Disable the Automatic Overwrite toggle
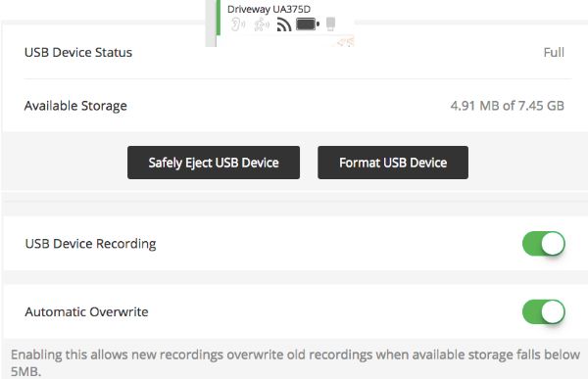The height and width of the screenshot is (379, 588). 543,311
